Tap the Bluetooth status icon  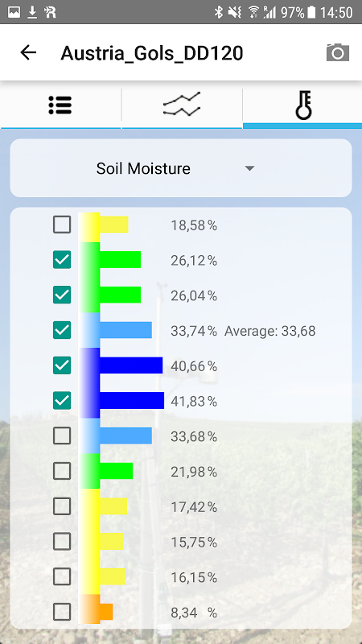[x=218, y=12]
